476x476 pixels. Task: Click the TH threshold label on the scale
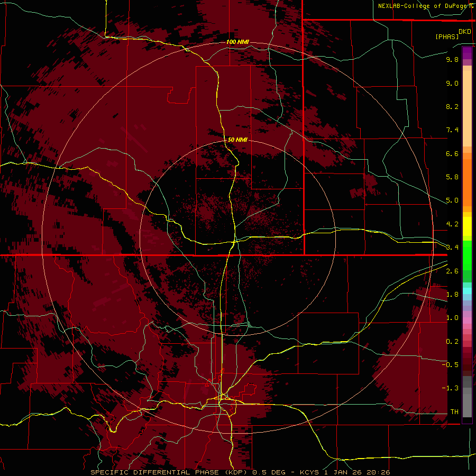(x=454, y=412)
